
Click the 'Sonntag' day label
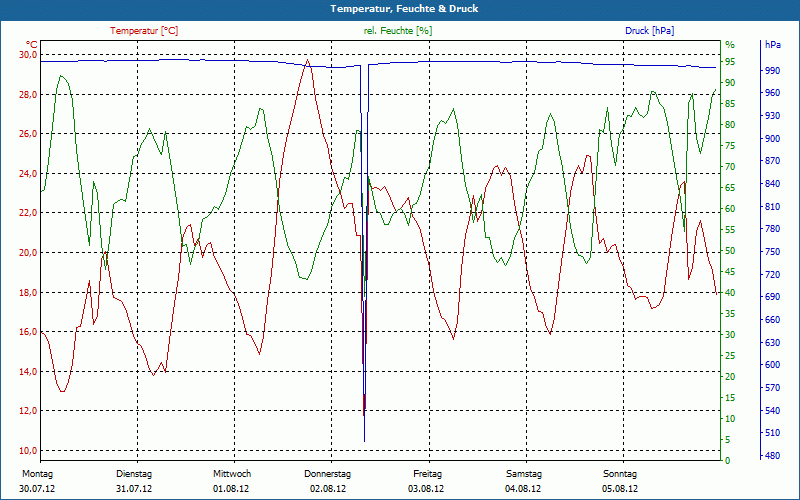click(x=620, y=474)
